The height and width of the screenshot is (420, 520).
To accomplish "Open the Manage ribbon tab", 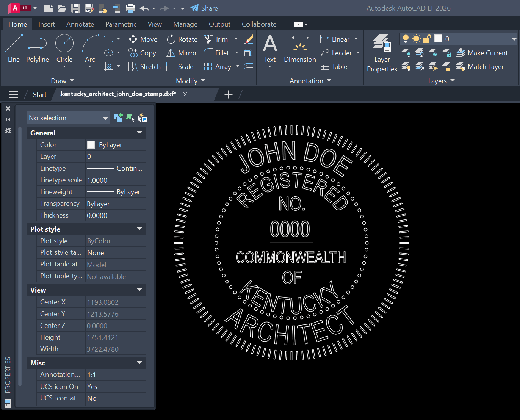I will (x=185, y=24).
